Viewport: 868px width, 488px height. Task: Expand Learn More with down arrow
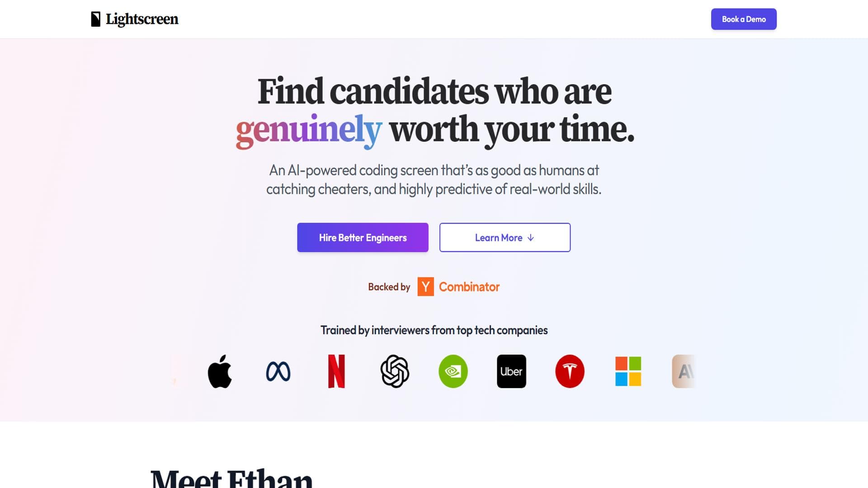(505, 238)
